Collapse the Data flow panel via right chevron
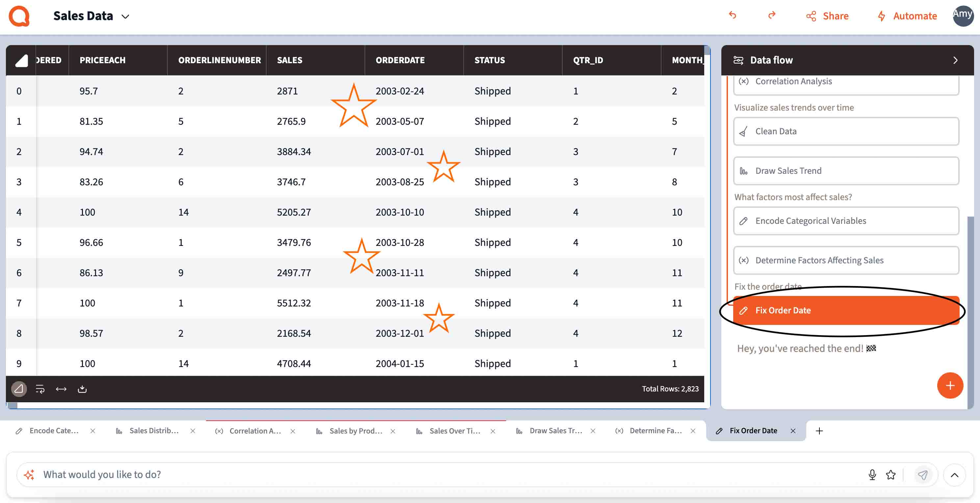 tap(956, 60)
